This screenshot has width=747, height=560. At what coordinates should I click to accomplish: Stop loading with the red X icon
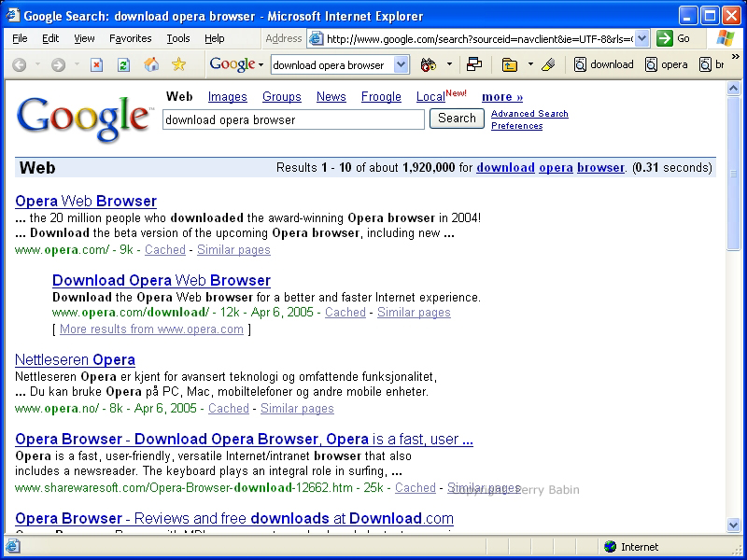tap(97, 64)
